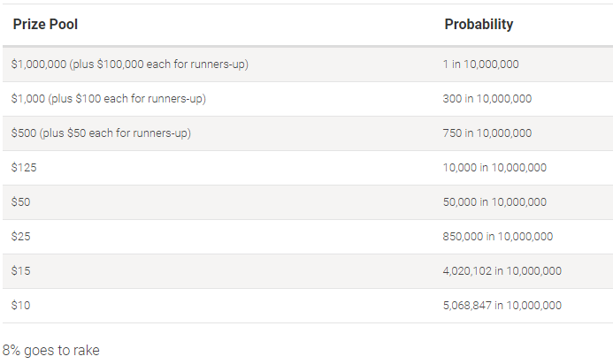Screen dimensions: 613x364
Task: Select the 850,000 in 10,000,000 probability
Action: click(x=498, y=236)
